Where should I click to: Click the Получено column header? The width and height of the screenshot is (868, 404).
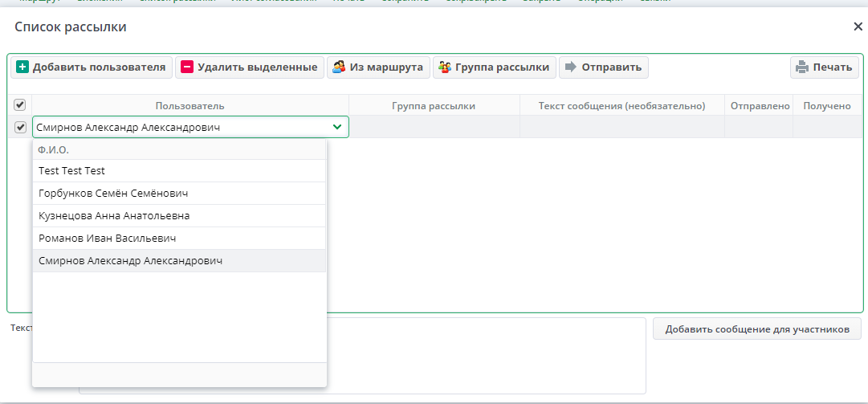[826, 106]
